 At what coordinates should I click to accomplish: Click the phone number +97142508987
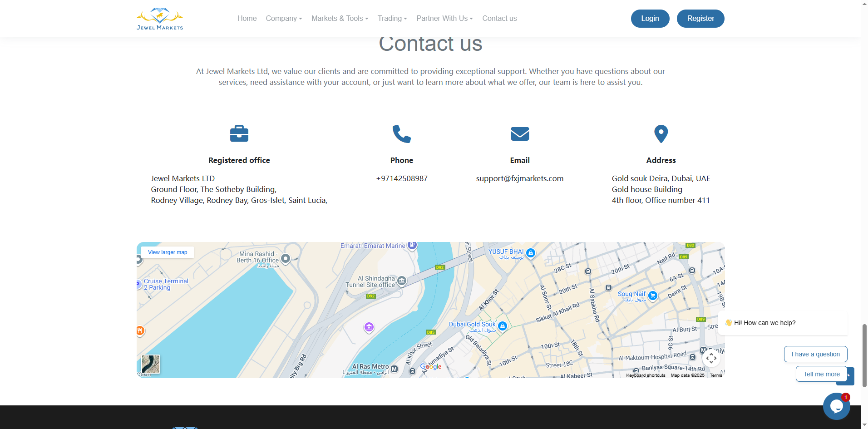[402, 178]
